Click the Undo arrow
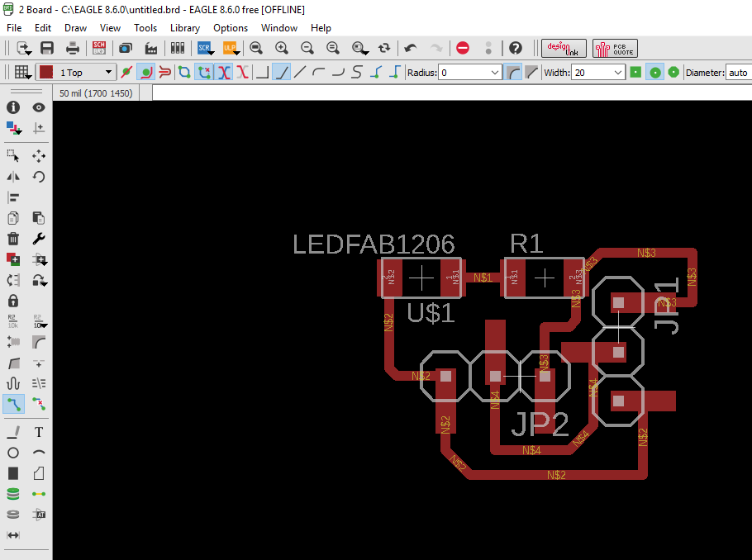 (411, 48)
